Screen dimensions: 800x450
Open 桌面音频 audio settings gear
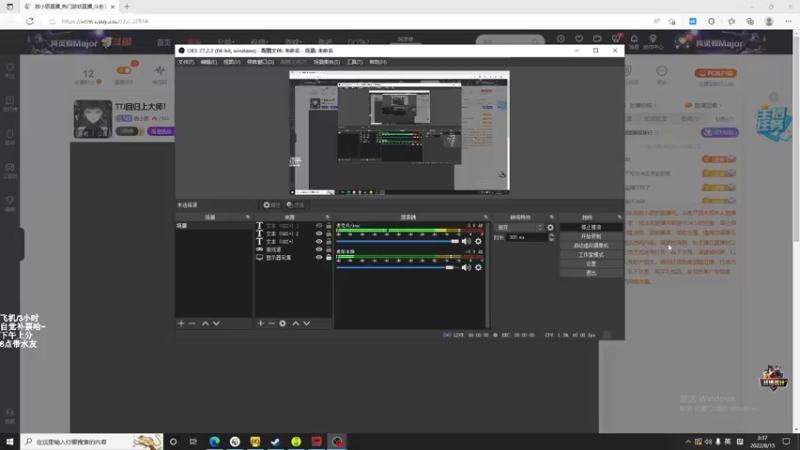click(x=478, y=267)
